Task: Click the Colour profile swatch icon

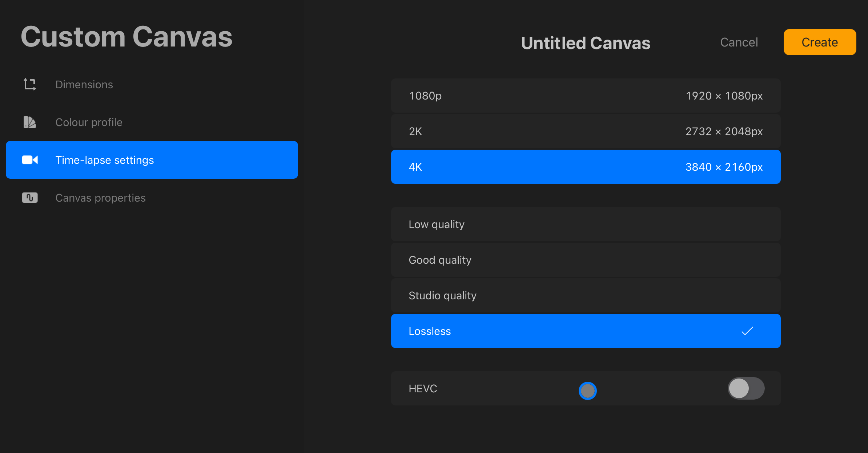Action: click(x=30, y=122)
